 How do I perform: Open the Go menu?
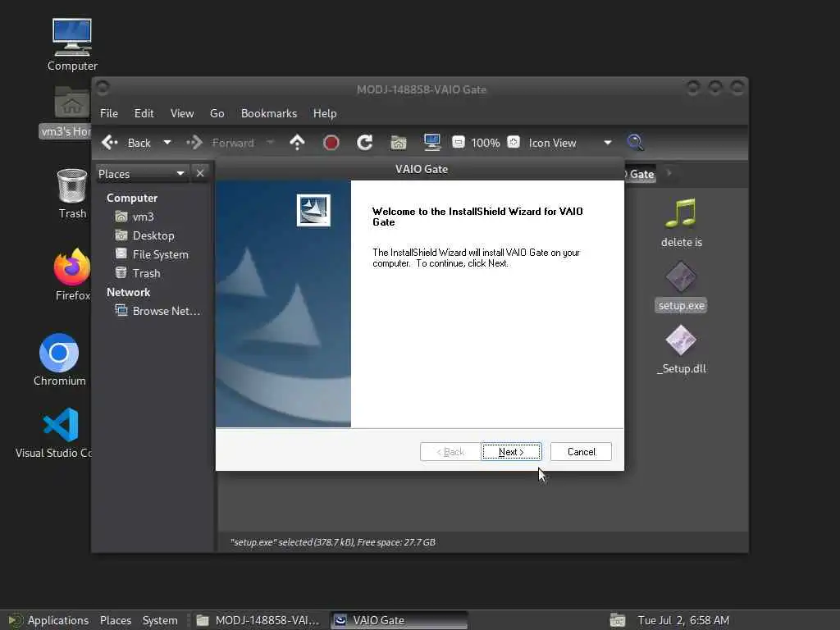point(217,113)
